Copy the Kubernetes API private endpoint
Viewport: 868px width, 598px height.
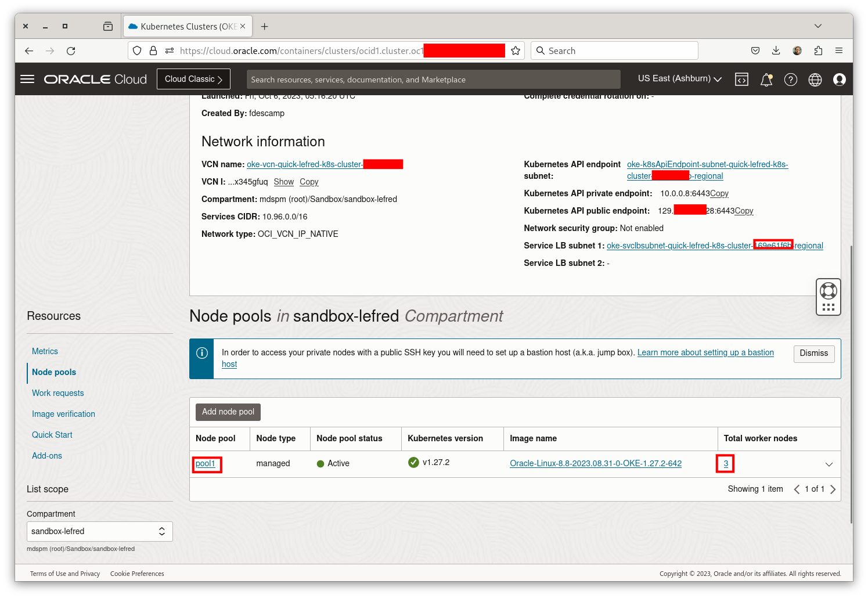719,193
